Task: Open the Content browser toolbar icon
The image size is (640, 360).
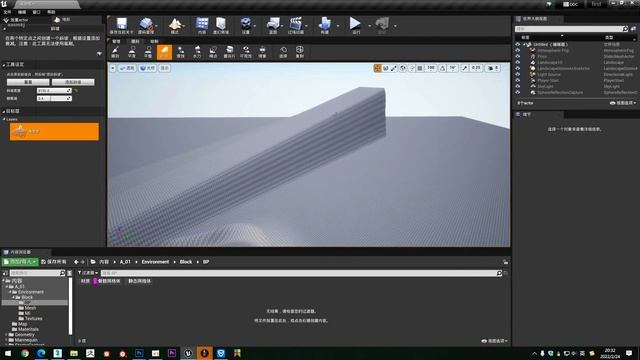Action: coord(202,26)
